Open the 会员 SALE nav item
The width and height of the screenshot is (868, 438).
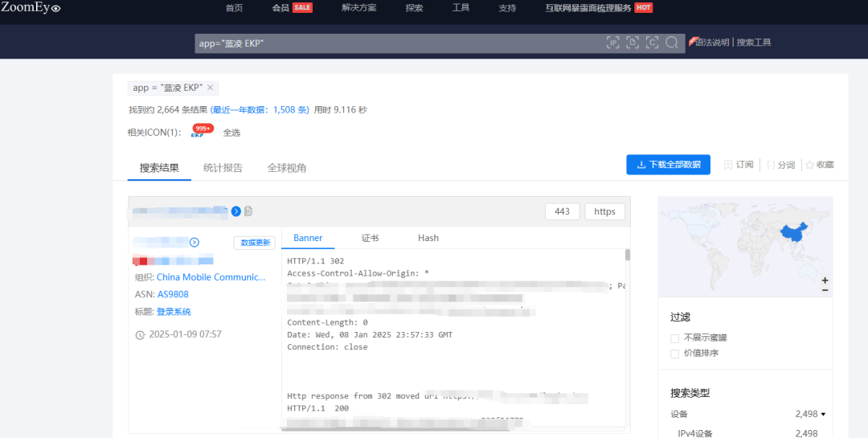(x=292, y=8)
